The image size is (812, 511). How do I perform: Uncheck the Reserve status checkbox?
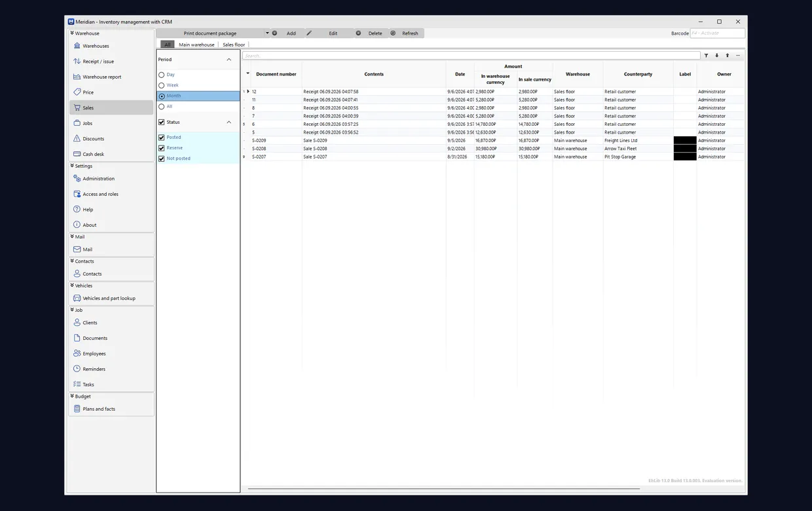click(x=162, y=148)
